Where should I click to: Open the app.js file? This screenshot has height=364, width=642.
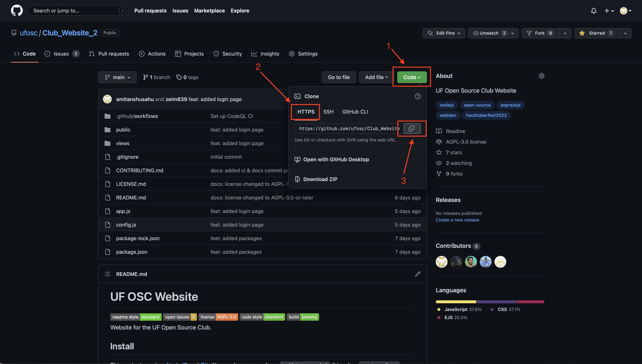123,211
